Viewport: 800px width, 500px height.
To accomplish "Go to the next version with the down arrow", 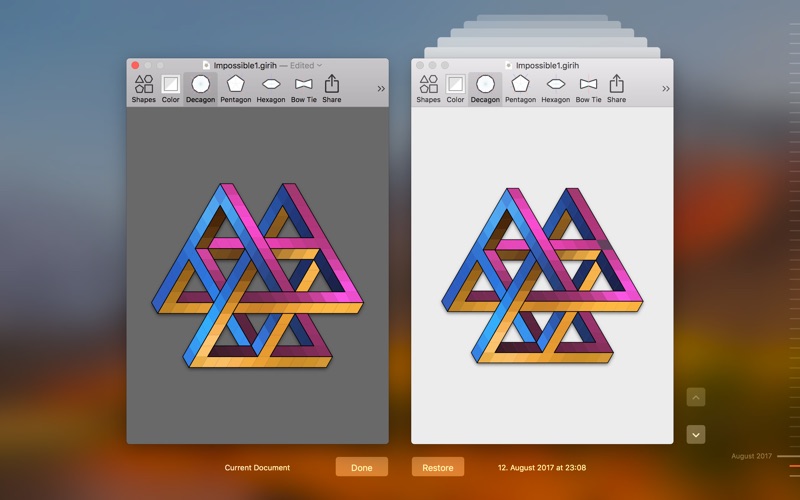I will 696,434.
